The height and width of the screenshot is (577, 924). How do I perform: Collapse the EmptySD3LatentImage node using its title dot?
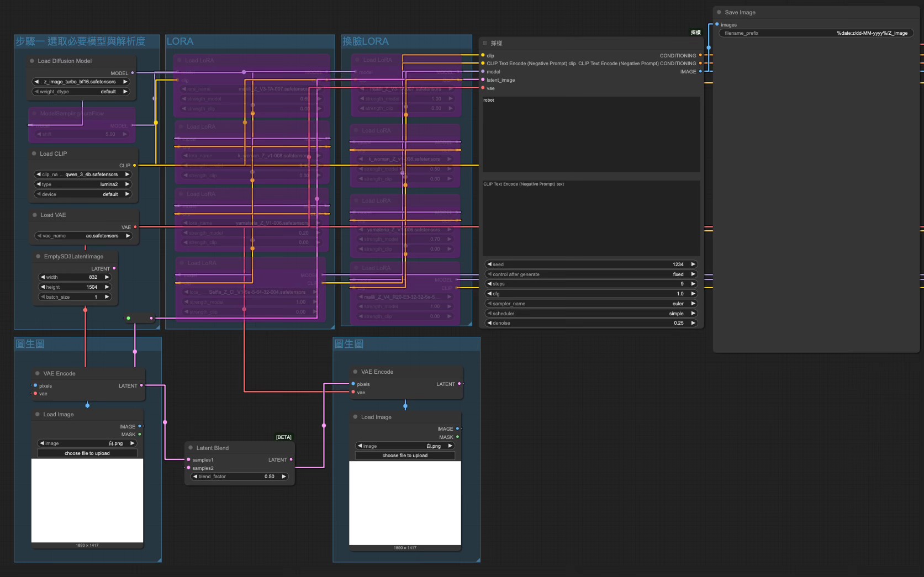pyautogui.click(x=38, y=257)
